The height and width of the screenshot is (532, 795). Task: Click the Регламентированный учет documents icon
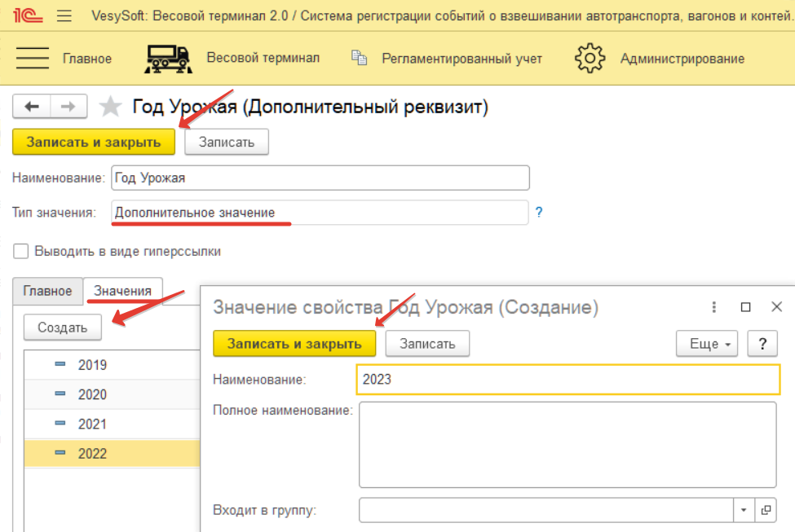(360, 58)
